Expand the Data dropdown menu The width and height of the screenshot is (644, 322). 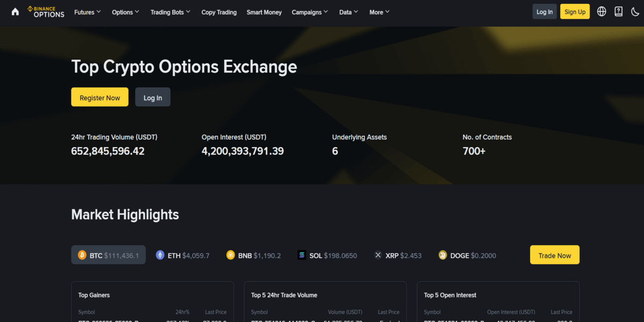tap(348, 12)
